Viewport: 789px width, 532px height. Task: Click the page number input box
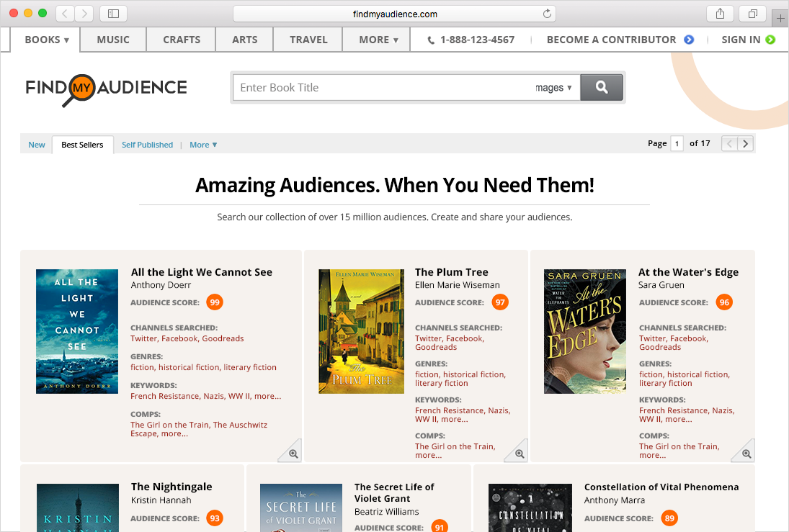pos(677,143)
